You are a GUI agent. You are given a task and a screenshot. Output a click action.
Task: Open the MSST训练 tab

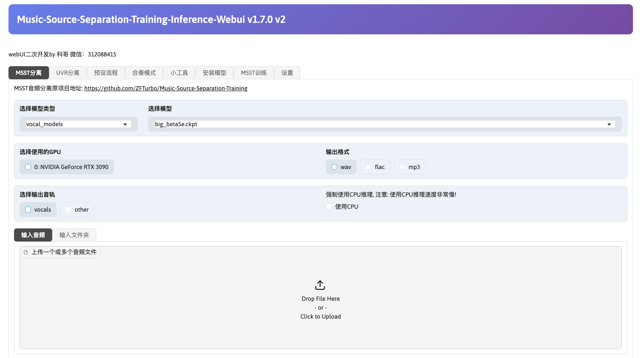pos(253,73)
